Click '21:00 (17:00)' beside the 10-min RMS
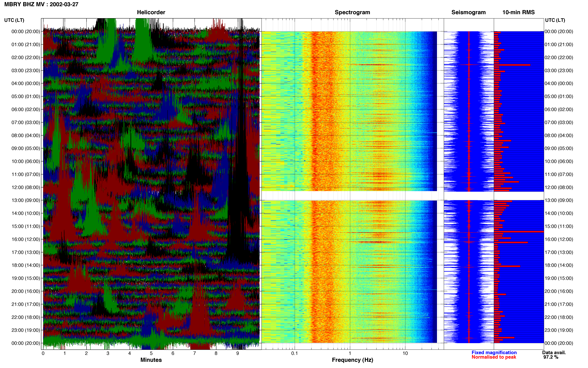Viewport: 588px width, 368px height. tap(559, 304)
